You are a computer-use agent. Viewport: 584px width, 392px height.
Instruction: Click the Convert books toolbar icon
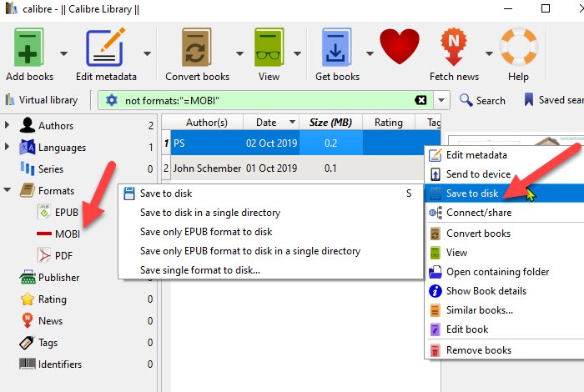tap(197, 48)
